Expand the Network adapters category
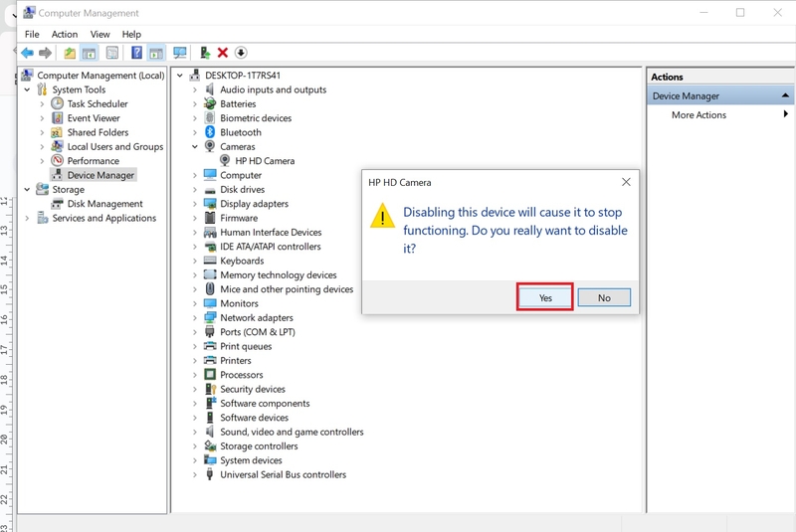 coord(194,318)
